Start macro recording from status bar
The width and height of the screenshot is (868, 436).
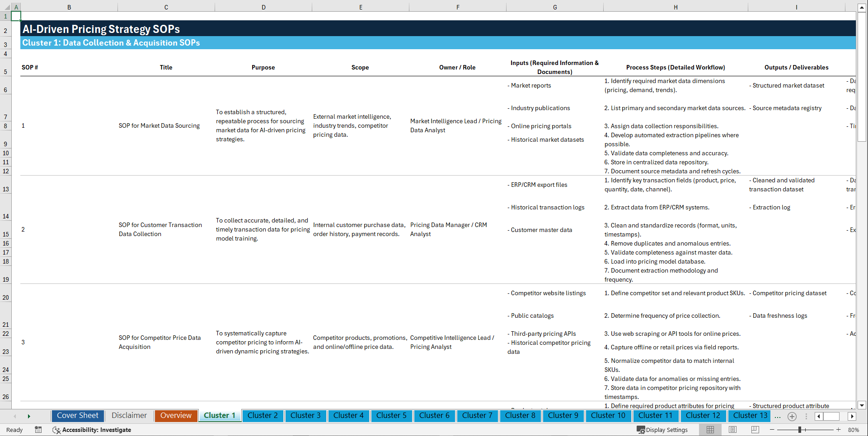[38, 430]
